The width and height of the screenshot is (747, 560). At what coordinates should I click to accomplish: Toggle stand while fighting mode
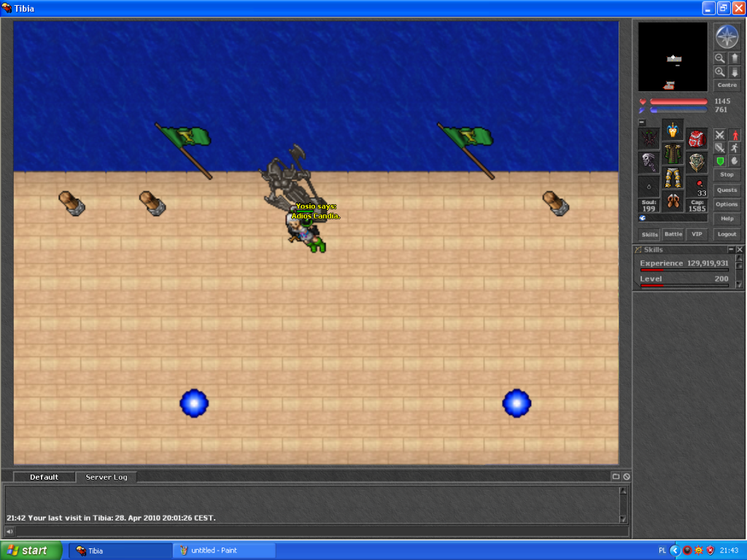pyautogui.click(x=735, y=135)
